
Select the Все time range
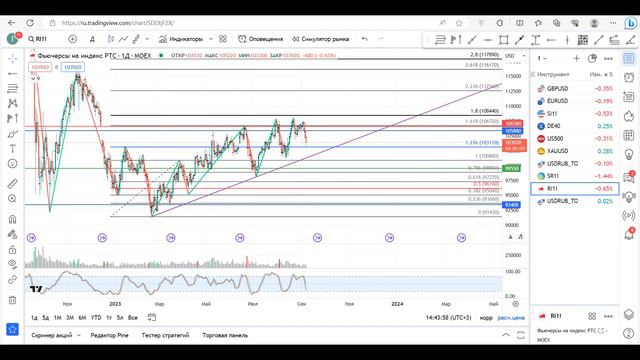133,318
